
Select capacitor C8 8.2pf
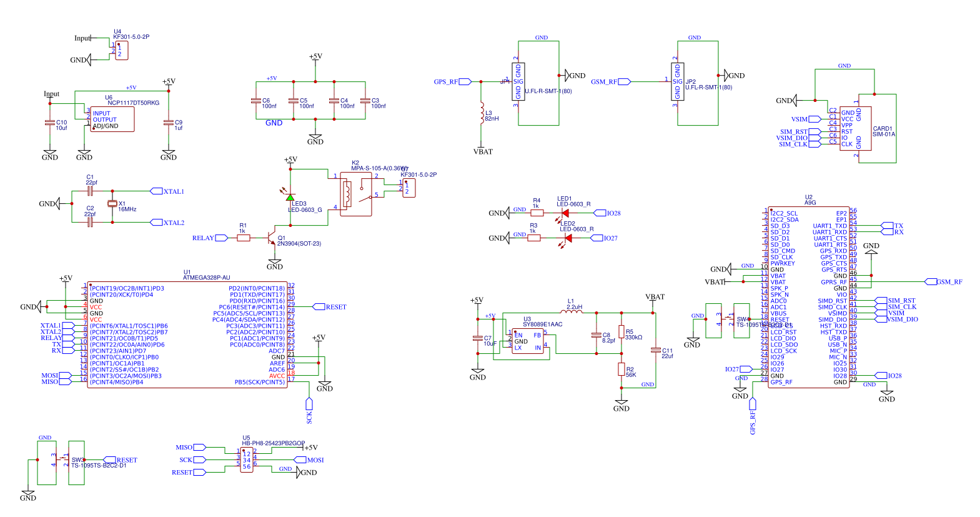(x=596, y=335)
